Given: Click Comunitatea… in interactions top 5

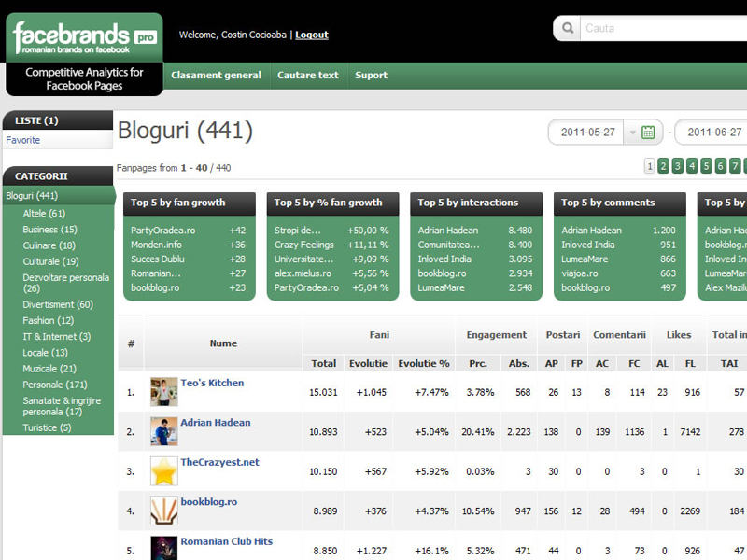Looking at the screenshot, I should click(x=448, y=245).
